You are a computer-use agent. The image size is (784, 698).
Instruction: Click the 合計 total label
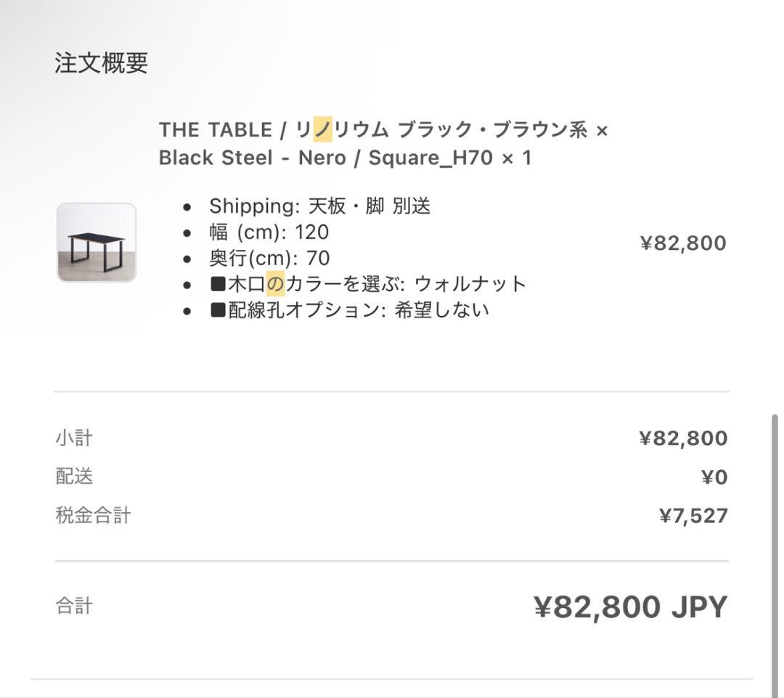[x=72, y=605]
